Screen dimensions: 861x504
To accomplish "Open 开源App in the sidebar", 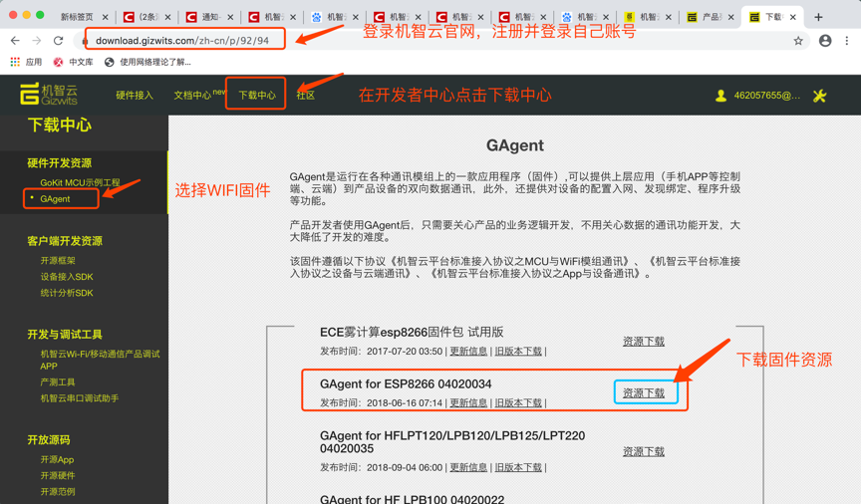I will click(57, 459).
